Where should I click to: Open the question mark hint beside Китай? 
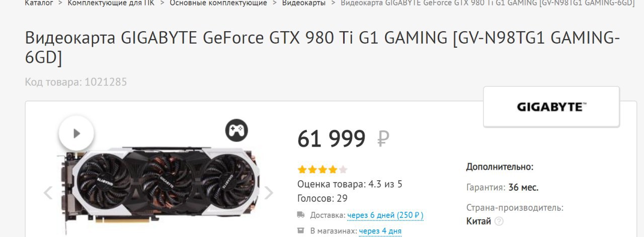[x=499, y=221]
